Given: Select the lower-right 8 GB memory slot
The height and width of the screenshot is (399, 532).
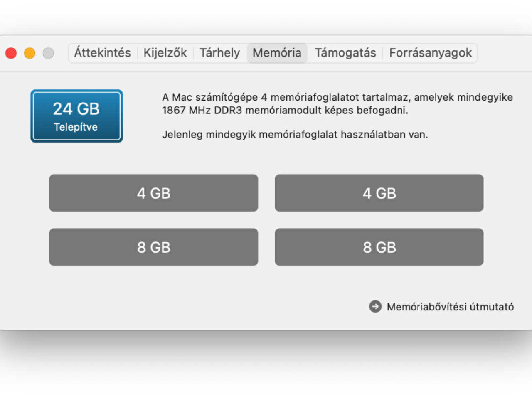Looking at the screenshot, I should click(379, 247).
